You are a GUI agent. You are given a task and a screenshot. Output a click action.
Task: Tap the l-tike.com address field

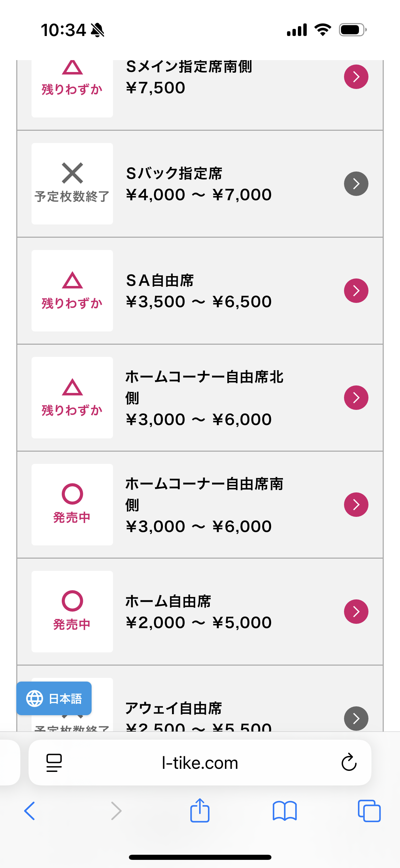tap(200, 763)
